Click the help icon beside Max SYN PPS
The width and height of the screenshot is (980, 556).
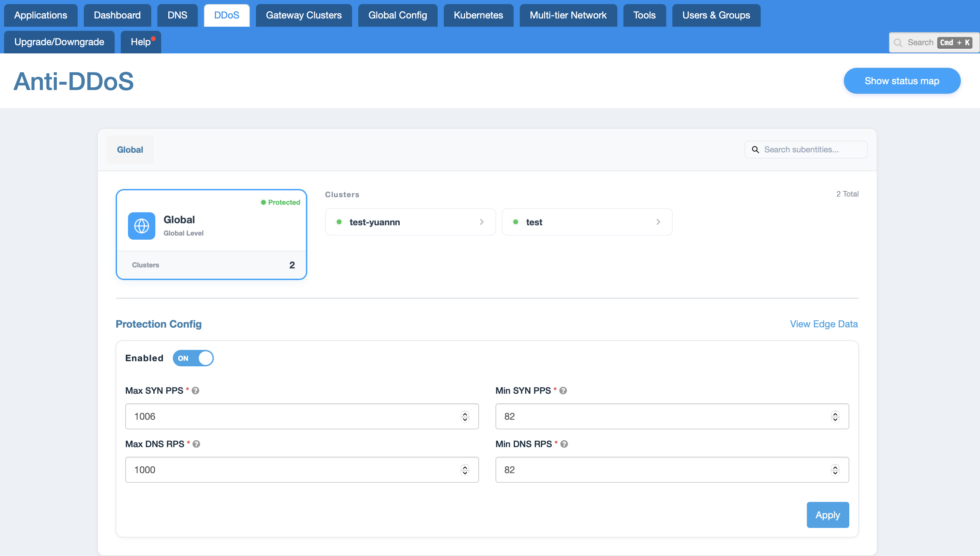pyautogui.click(x=195, y=391)
